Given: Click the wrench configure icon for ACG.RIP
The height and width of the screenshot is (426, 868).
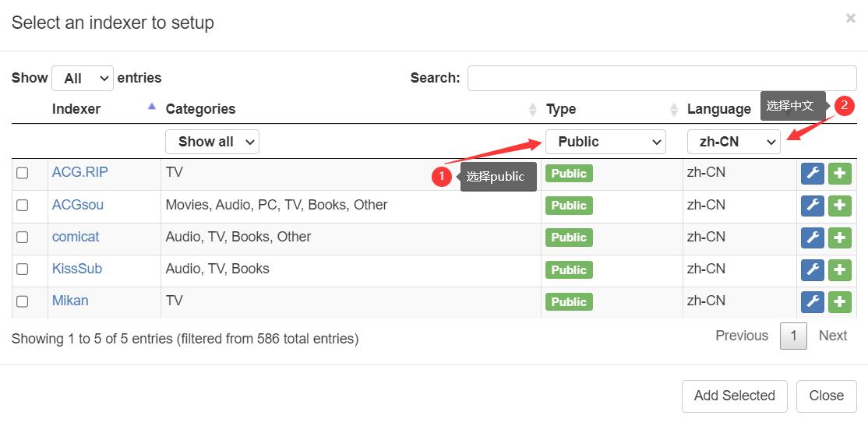Looking at the screenshot, I should [x=813, y=174].
